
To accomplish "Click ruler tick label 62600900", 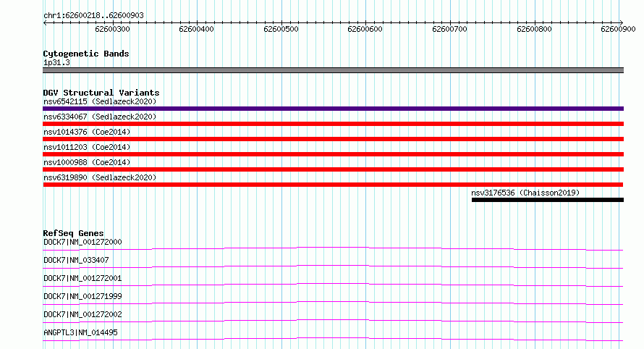I will pyautogui.click(x=618, y=29).
